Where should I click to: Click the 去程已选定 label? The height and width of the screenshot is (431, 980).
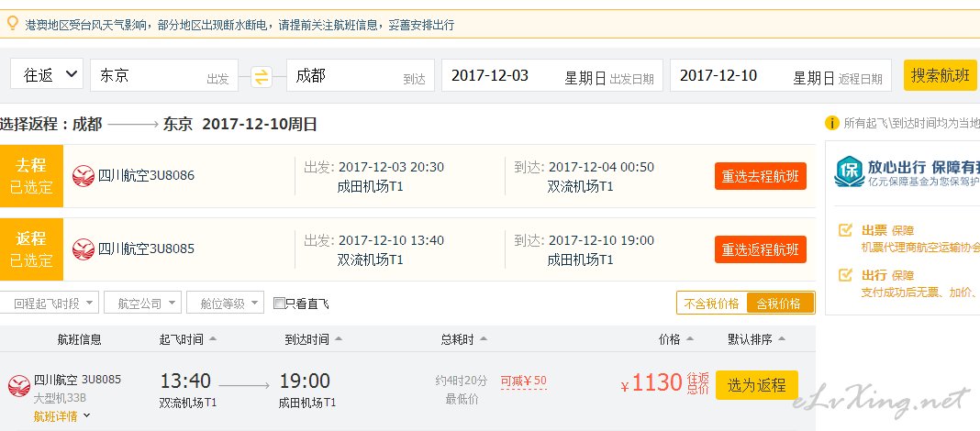(x=31, y=176)
